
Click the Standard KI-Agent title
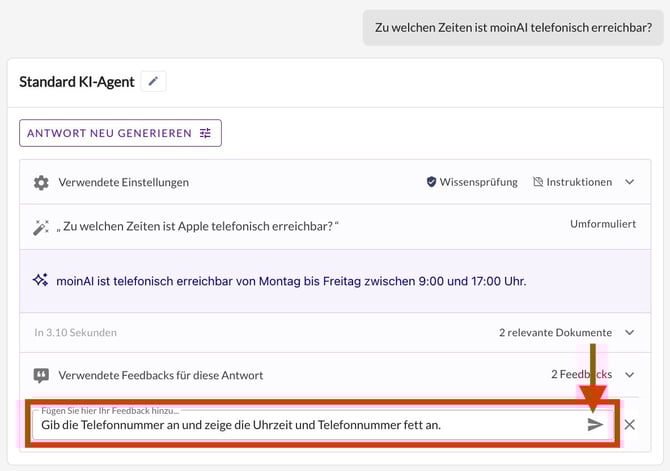coord(77,82)
